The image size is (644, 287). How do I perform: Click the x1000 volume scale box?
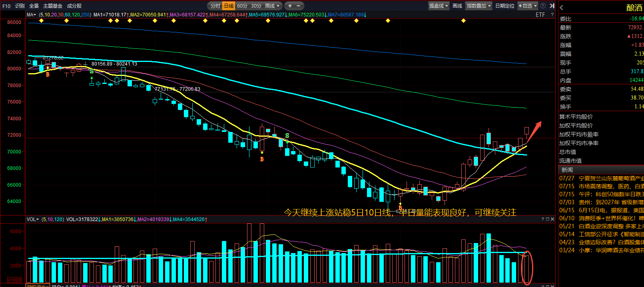[14, 280]
